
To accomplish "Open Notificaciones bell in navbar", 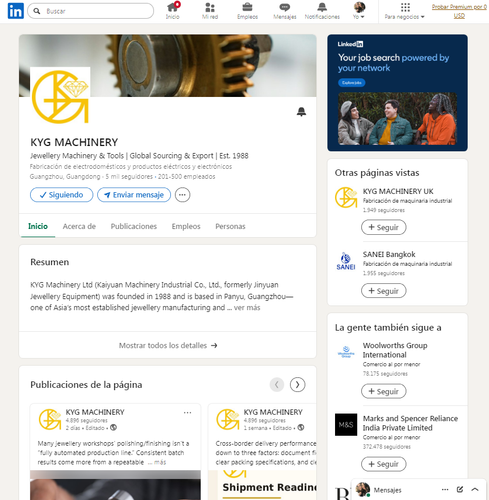I will click(322, 11).
